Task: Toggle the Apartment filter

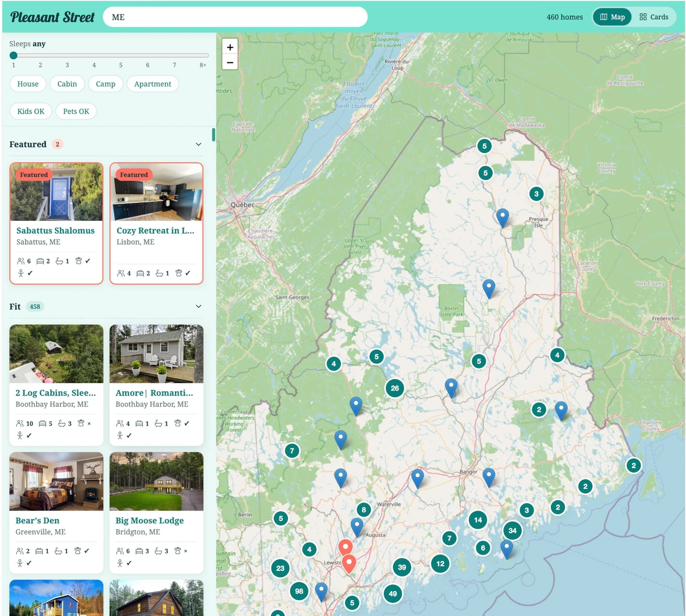Action: click(152, 84)
